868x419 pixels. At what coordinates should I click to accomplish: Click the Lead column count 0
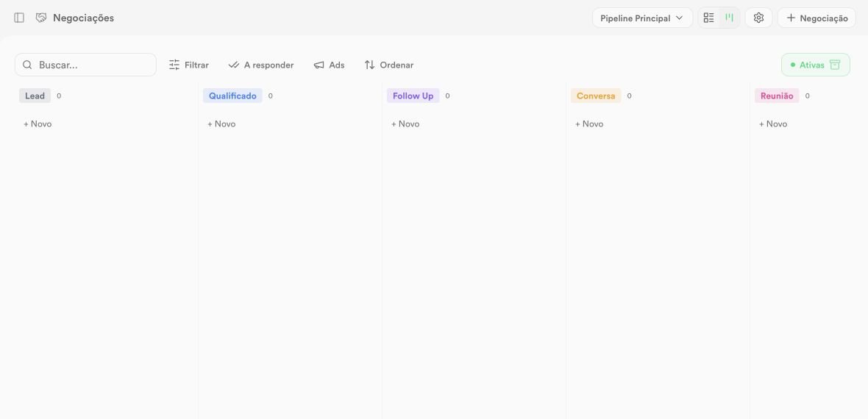click(x=59, y=96)
